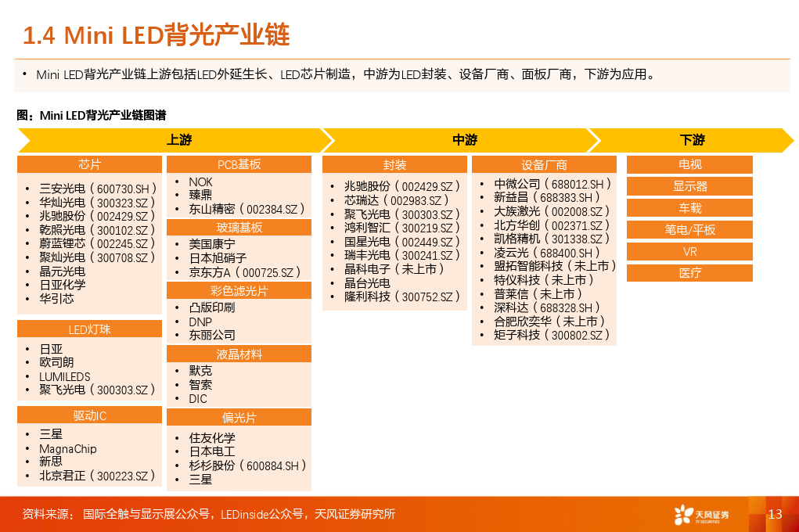Click the 封装 category header
This screenshot has width=799, height=532.
(x=394, y=165)
